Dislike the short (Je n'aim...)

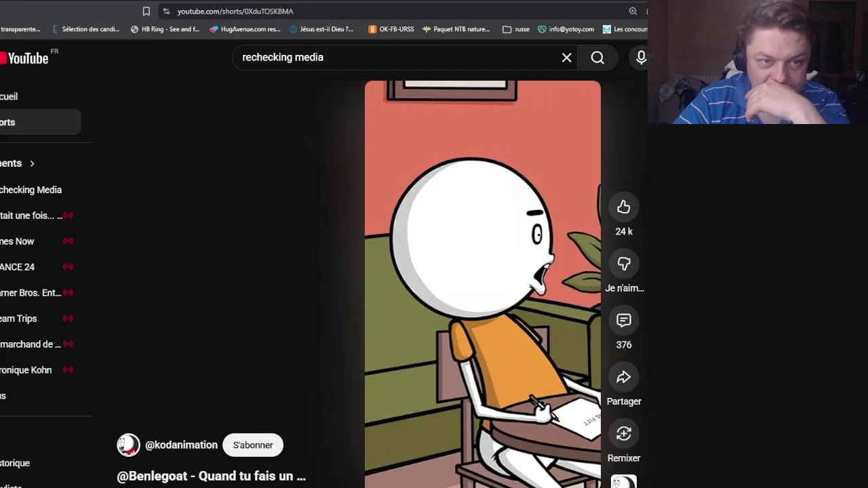point(624,264)
